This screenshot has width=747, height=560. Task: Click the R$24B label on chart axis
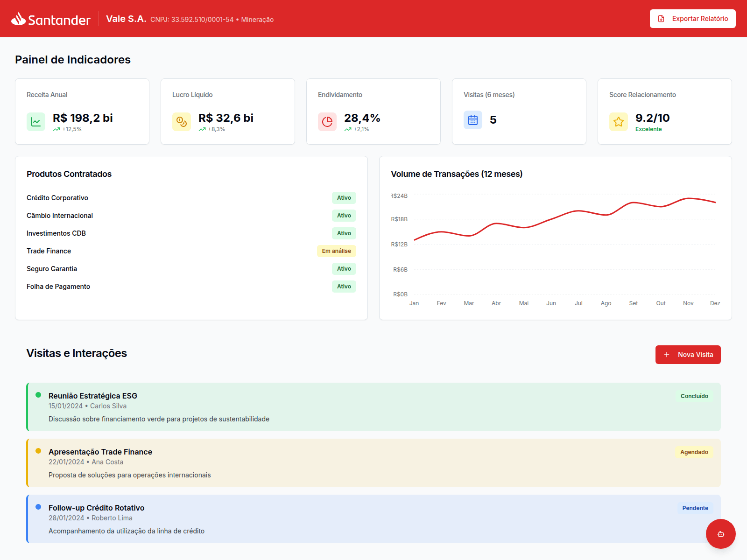coord(399,196)
